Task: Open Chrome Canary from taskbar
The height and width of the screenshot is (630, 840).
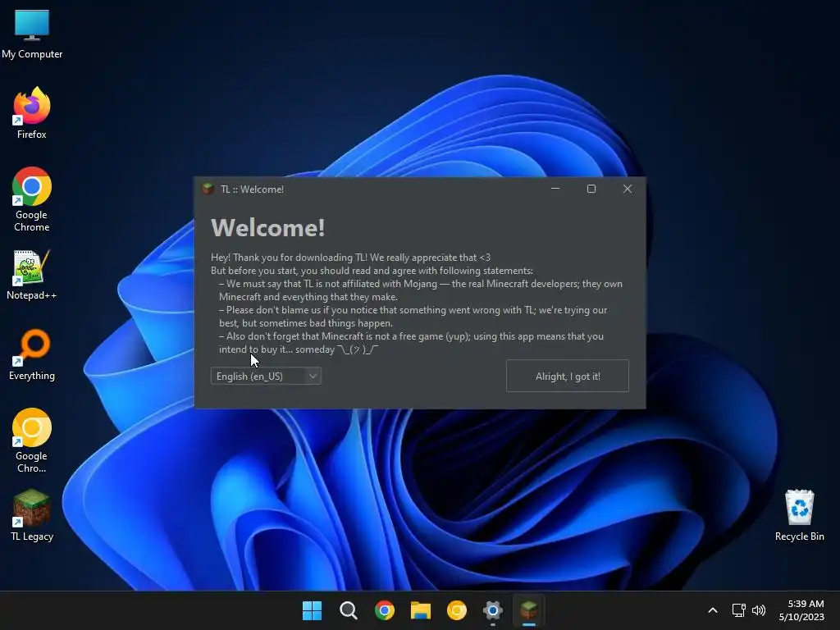Action: [x=456, y=610]
